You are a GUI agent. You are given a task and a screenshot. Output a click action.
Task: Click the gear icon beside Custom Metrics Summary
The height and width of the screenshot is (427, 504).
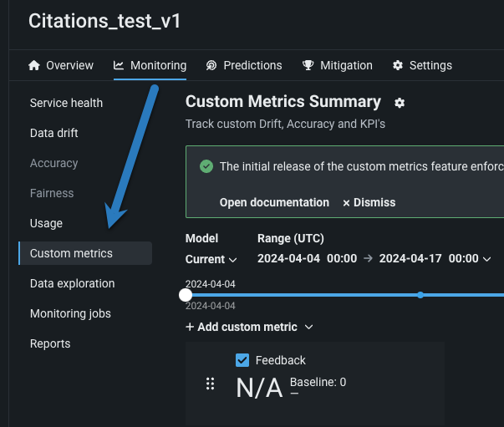click(400, 103)
